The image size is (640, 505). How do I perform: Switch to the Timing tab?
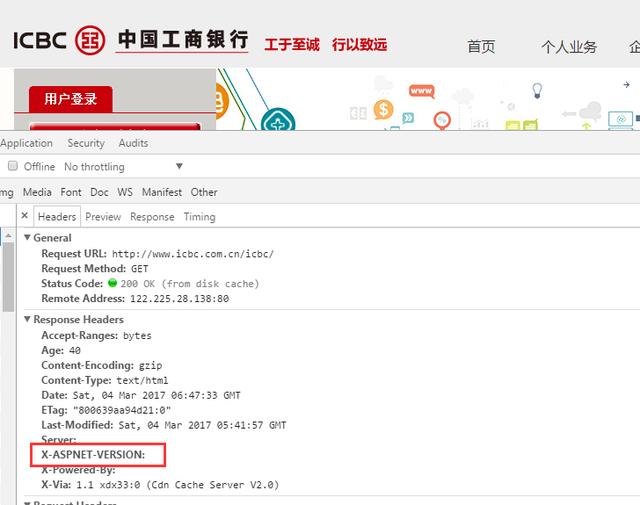pos(199,217)
